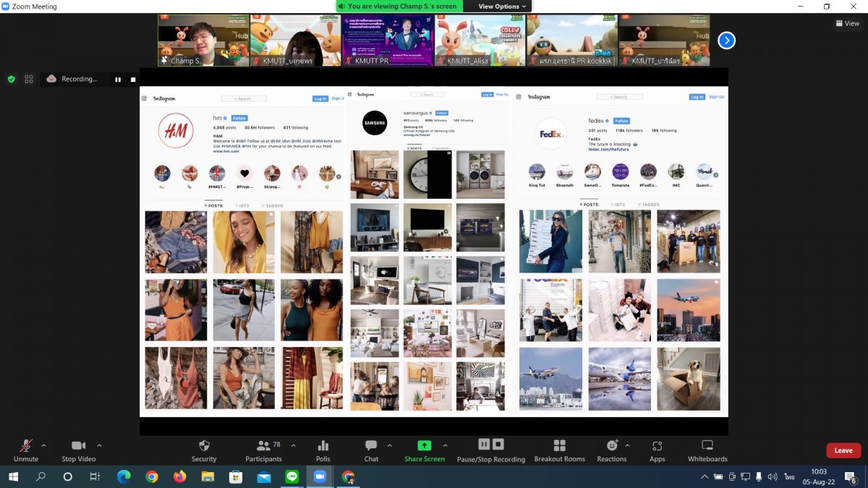Open LINE app from taskbar
868x488 pixels.
click(292, 476)
